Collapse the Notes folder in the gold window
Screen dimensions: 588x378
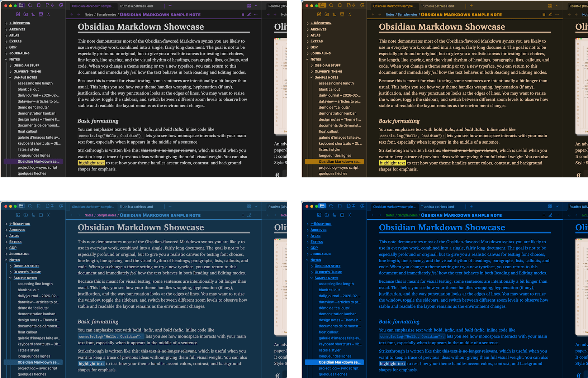[x=307, y=59]
